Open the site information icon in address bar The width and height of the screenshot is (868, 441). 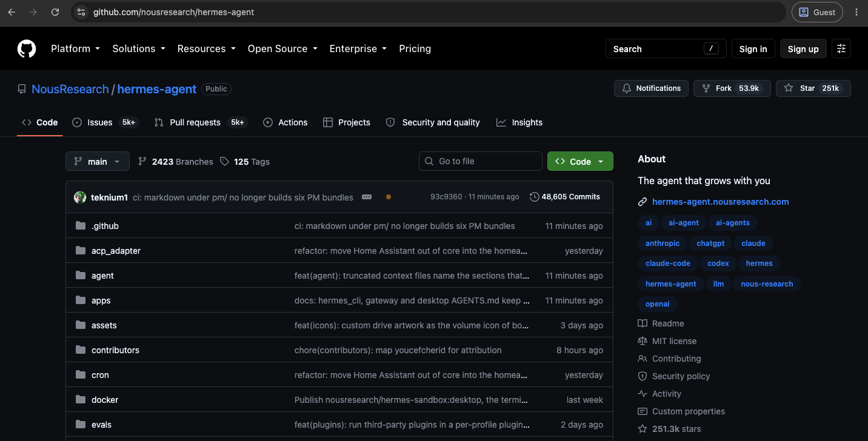click(81, 12)
